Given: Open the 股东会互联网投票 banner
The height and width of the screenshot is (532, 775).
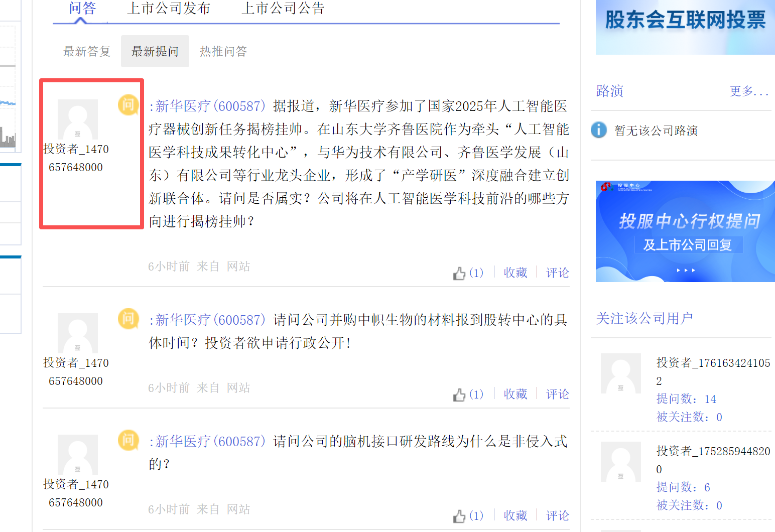Looking at the screenshot, I should click(685, 27).
